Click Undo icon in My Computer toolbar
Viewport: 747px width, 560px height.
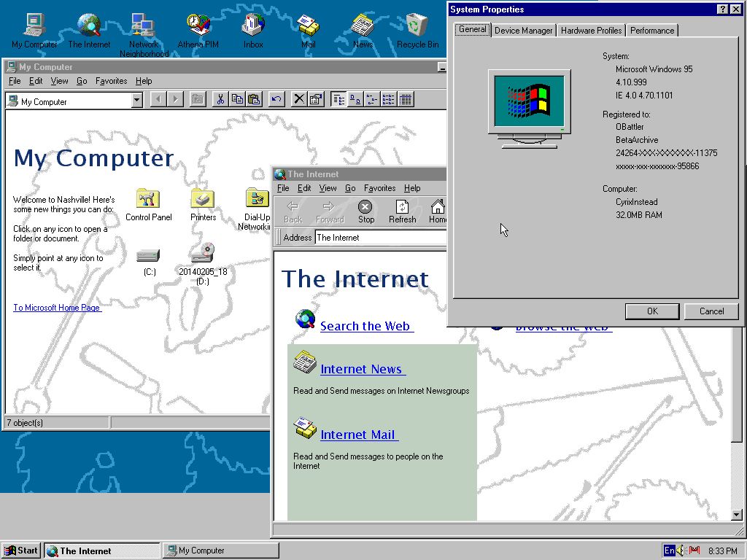[x=276, y=99]
